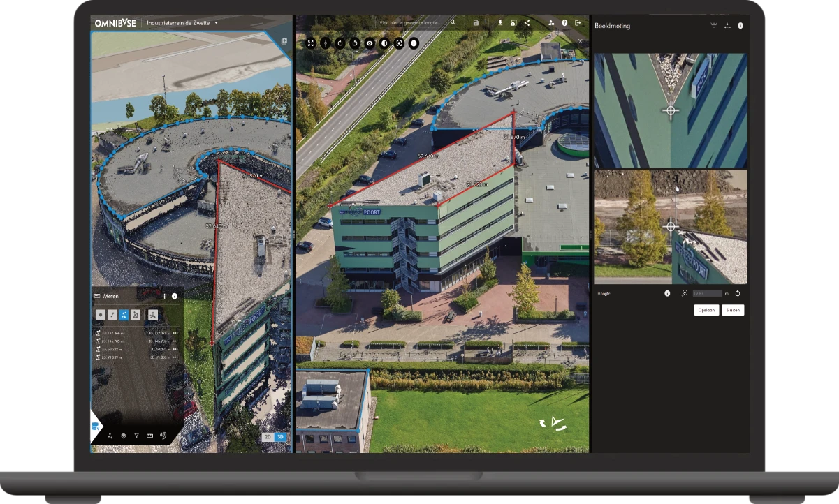Click the fullscreen icon in image toolbar
Screen dimensions: 839x504
(x=311, y=43)
